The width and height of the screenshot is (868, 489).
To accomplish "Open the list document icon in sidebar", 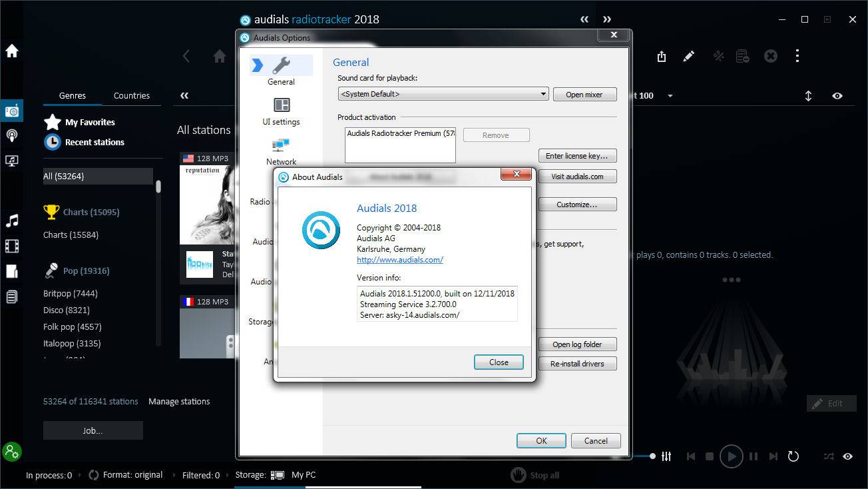I will [11, 296].
